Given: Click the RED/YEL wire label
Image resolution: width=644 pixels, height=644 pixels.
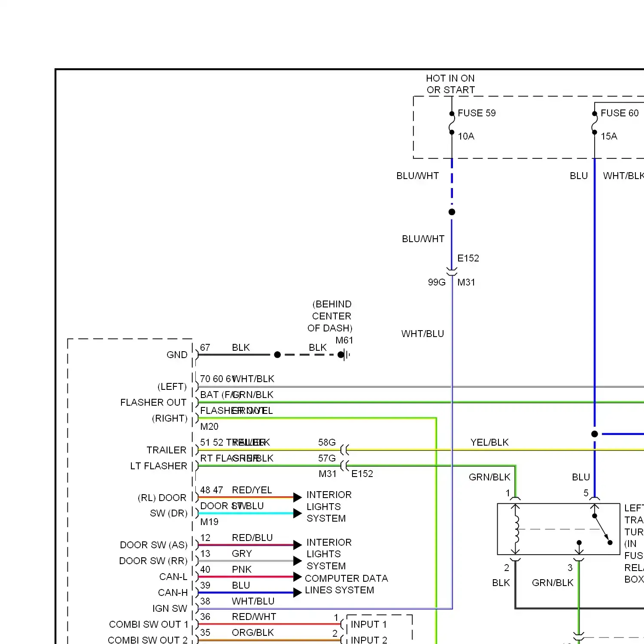Looking at the screenshot, I should pos(252,490).
